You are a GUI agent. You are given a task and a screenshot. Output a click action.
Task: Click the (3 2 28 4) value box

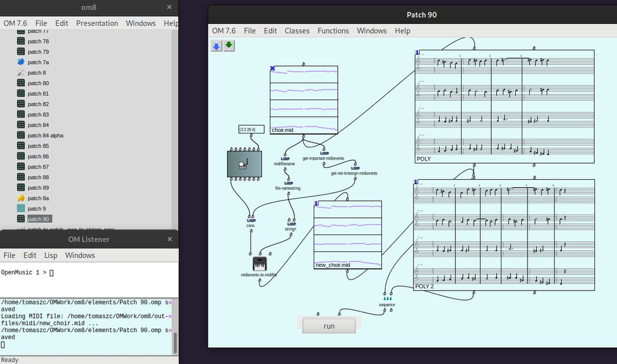[x=251, y=129]
